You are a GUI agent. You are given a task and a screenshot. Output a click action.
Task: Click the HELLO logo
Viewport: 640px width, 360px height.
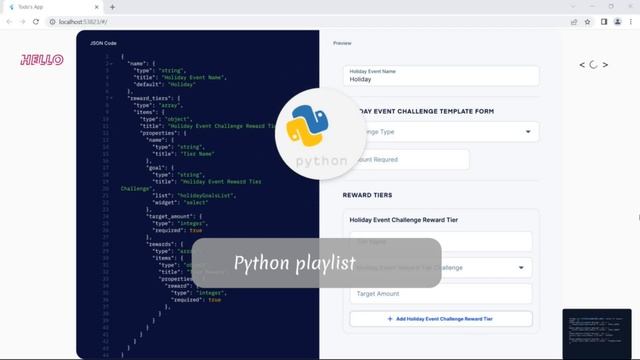pyautogui.click(x=42, y=60)
